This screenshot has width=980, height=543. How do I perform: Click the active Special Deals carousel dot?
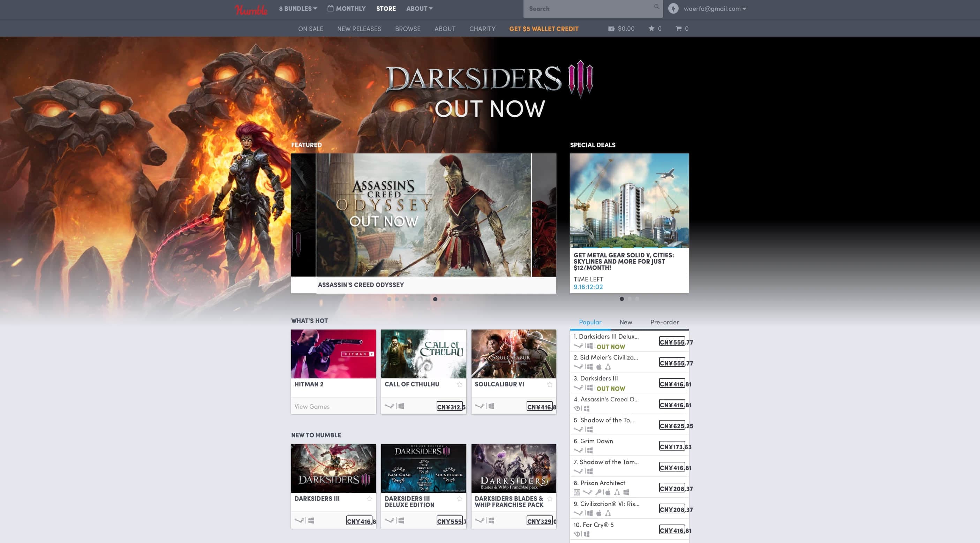[x=621, y=299]
